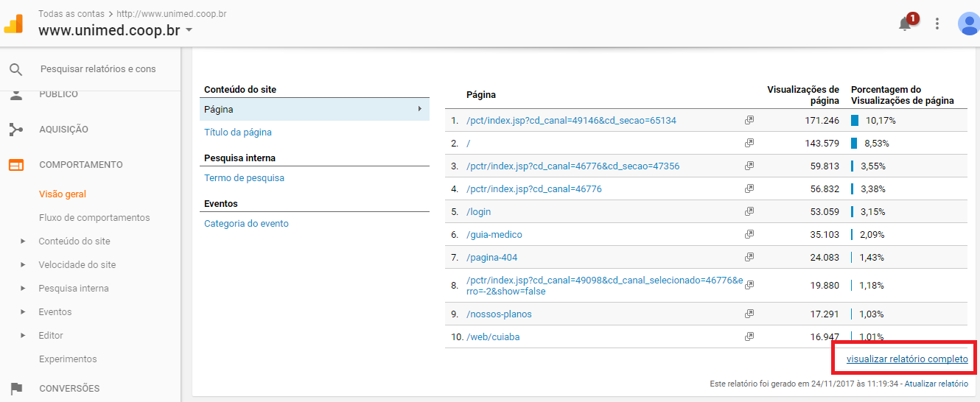980x402 pixels.
Task: Open the root "/" page external link icon
Action: [749, 143]
